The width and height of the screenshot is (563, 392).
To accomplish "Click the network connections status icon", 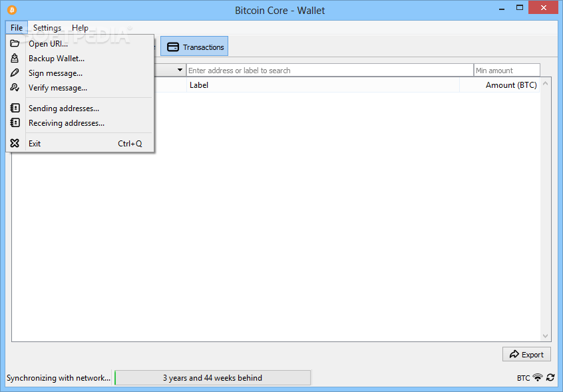I will click(538, 377).
